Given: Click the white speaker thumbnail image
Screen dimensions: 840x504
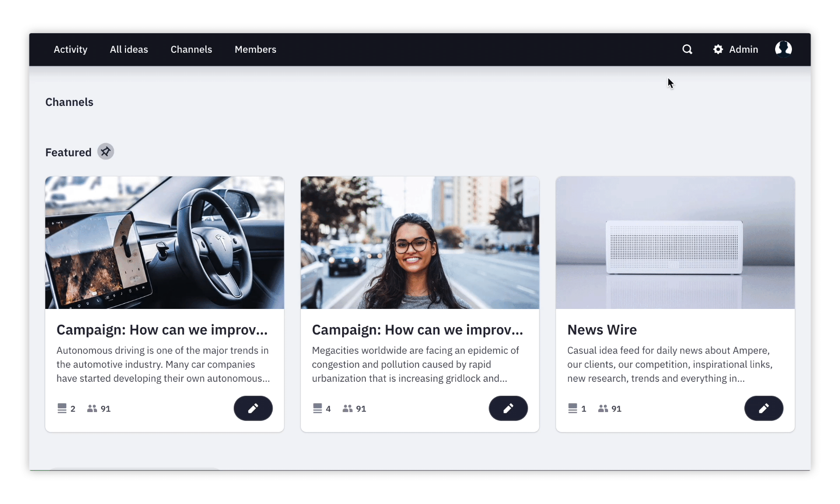Looking at the screenshot, I should (675, 243).
